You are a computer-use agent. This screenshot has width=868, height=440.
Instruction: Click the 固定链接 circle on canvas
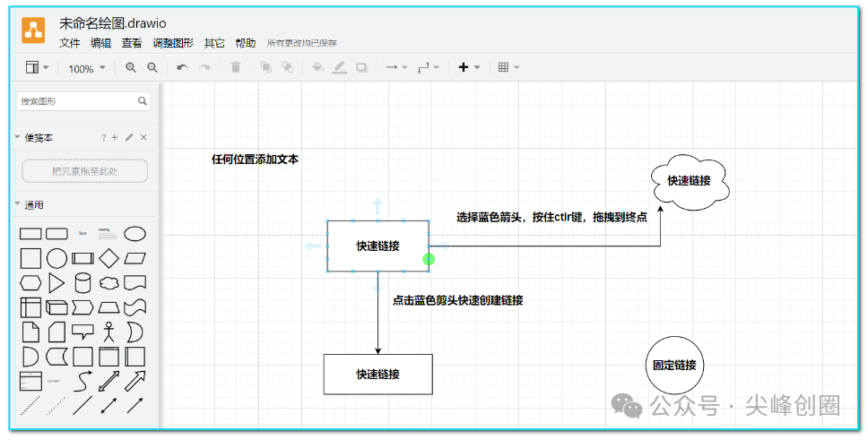click(674, 366)
